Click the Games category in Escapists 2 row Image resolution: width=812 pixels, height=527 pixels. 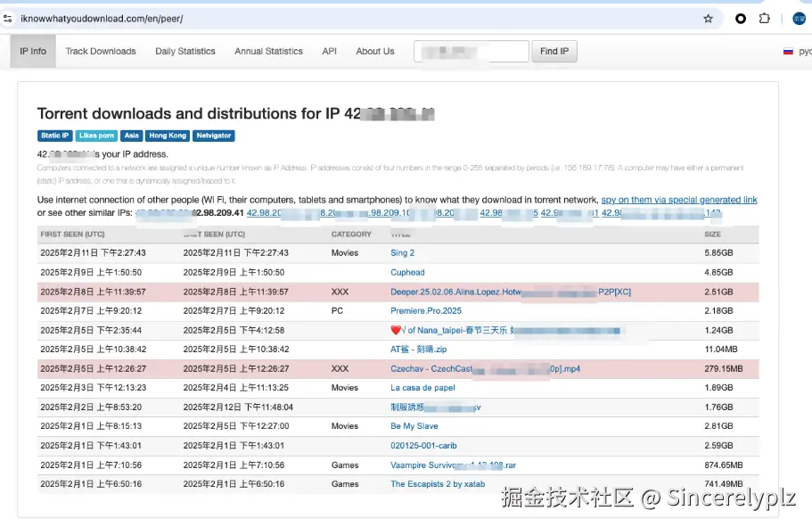tap(345, 484)
